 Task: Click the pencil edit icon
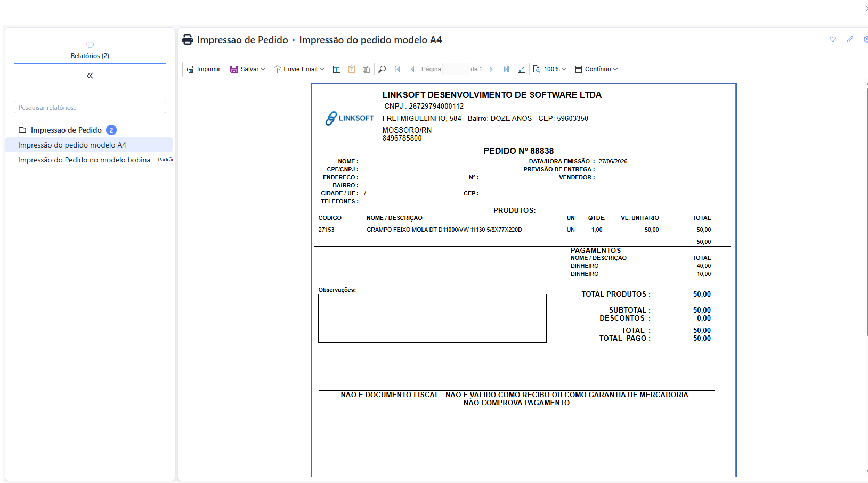850,39
